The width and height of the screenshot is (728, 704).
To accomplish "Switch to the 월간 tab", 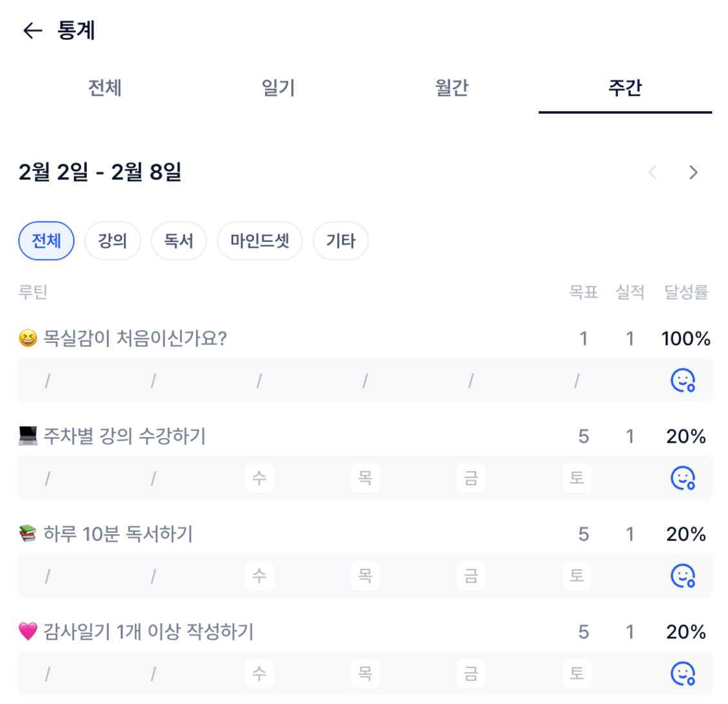I will (x=451, y=88).
